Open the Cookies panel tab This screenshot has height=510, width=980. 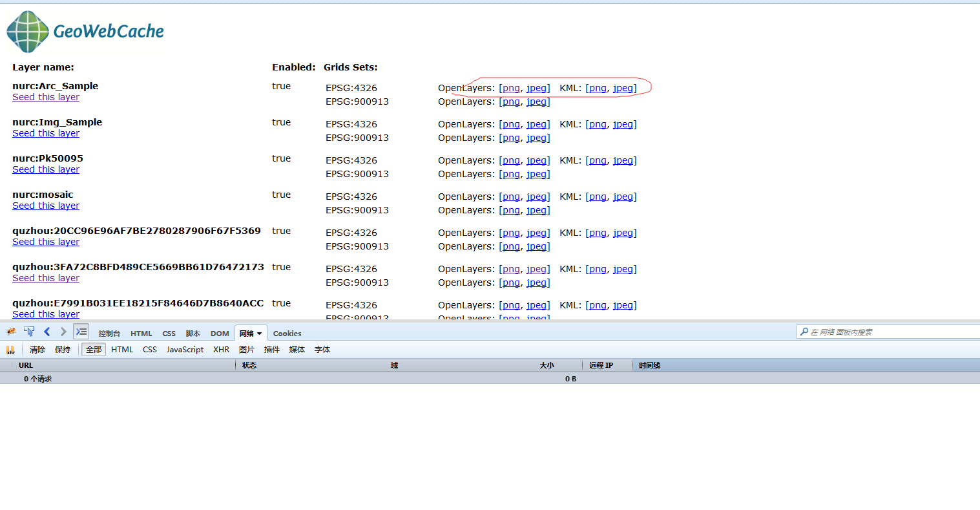287,334
